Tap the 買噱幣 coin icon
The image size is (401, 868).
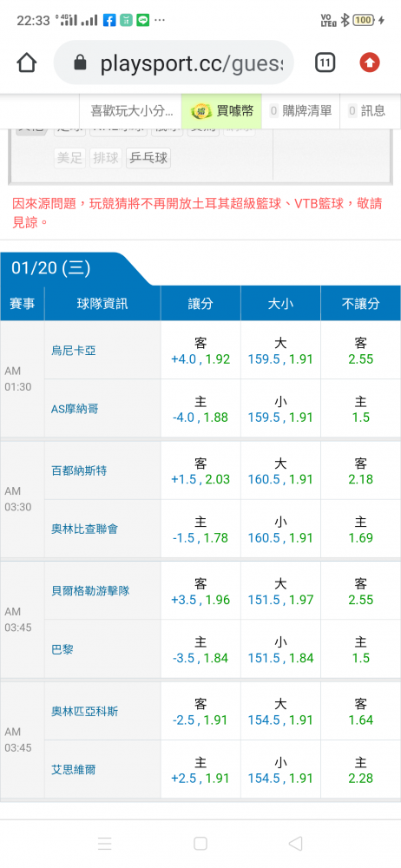(x=200, y=111)
